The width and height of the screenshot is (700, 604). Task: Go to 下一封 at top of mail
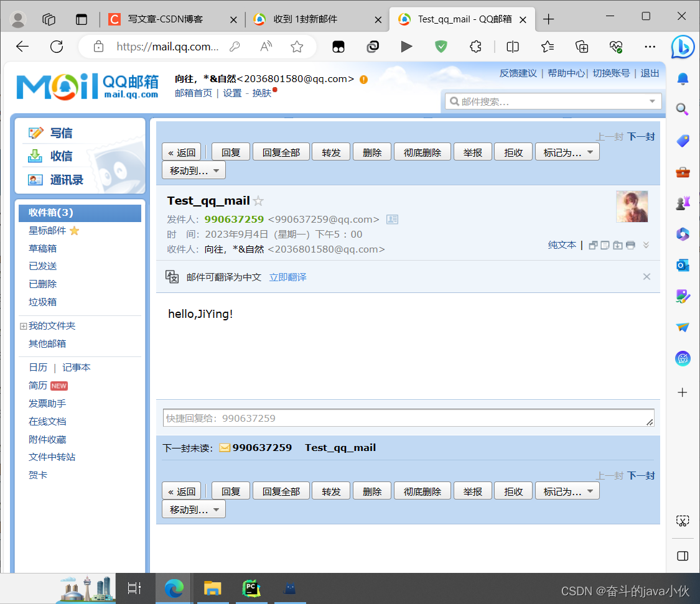tap(641, 137)
